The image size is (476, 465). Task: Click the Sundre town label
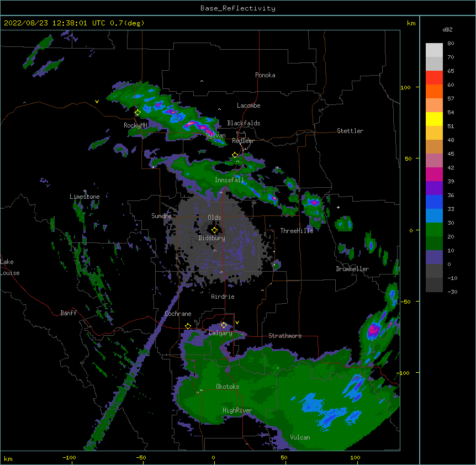161,216
